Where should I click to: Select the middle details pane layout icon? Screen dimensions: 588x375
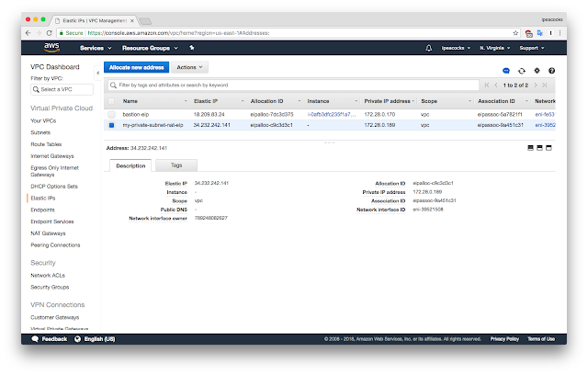coord(539,148)
